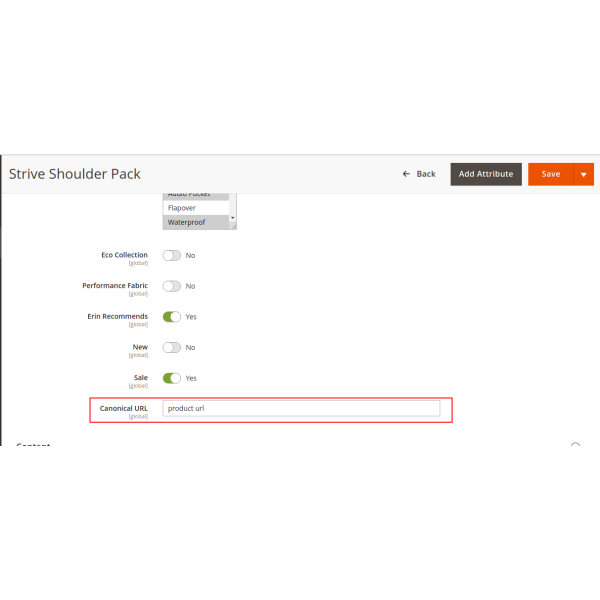Turn on the Performance Fabric switch
Screen dimensions: 600x600
pos(172,286)
